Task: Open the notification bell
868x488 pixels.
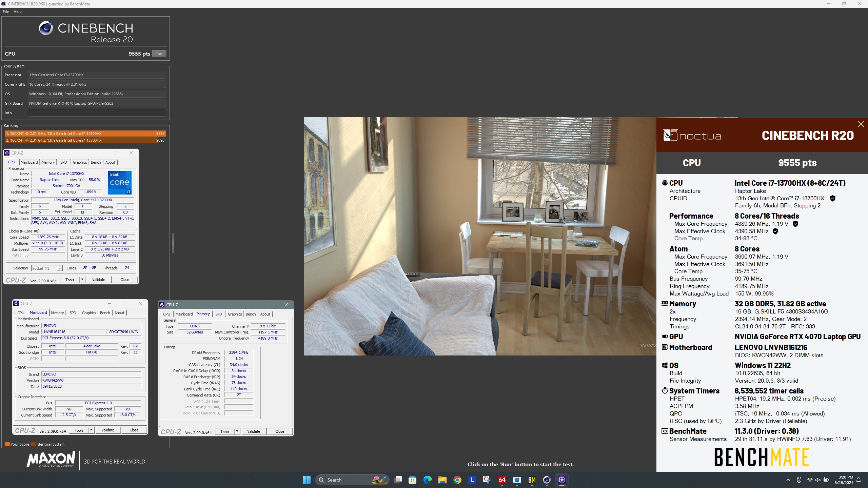Action: (x=859, y=480)
